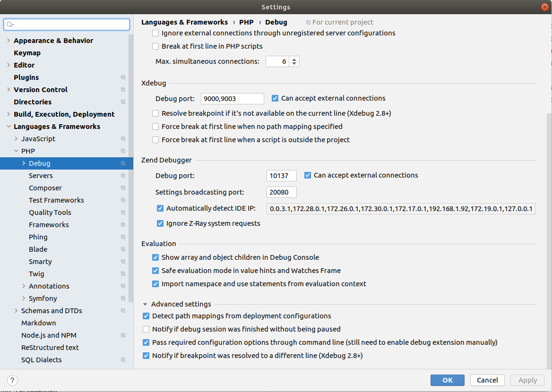This screenshot has width=552, height=392.
Task: Click project-level icon next to Quality Tools
Action: pos(123,213)
